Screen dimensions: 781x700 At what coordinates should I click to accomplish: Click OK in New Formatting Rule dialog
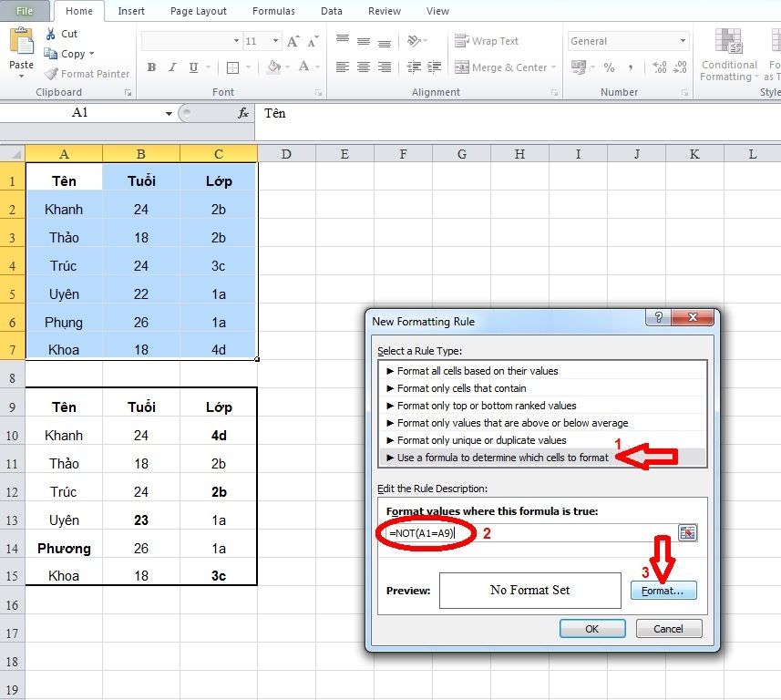pos(591,629)
